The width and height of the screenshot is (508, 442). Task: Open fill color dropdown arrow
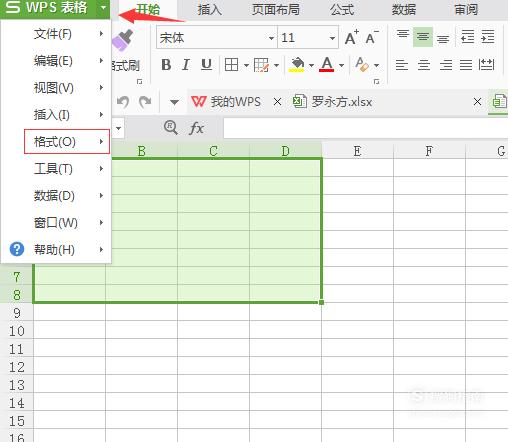311,65
